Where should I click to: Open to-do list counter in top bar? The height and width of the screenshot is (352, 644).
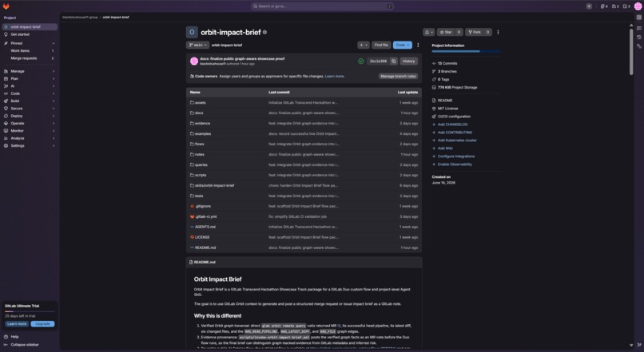(x=626, y=6)
